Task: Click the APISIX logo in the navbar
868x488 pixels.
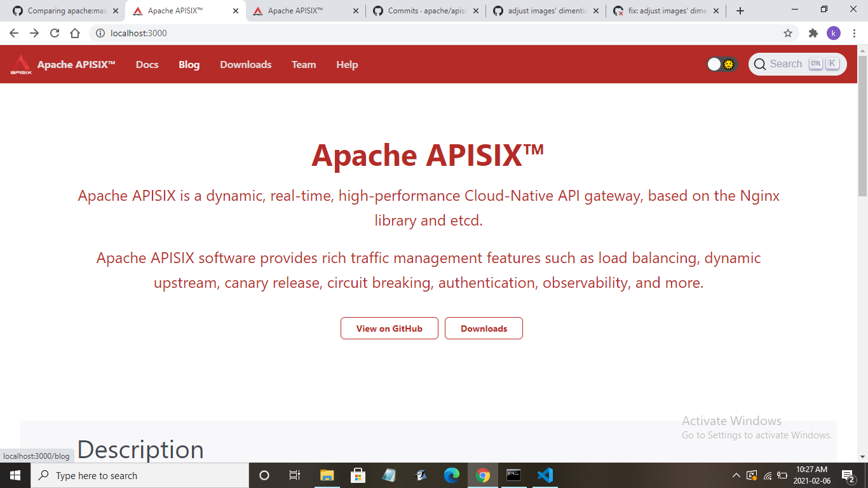Action: [21, 64]
